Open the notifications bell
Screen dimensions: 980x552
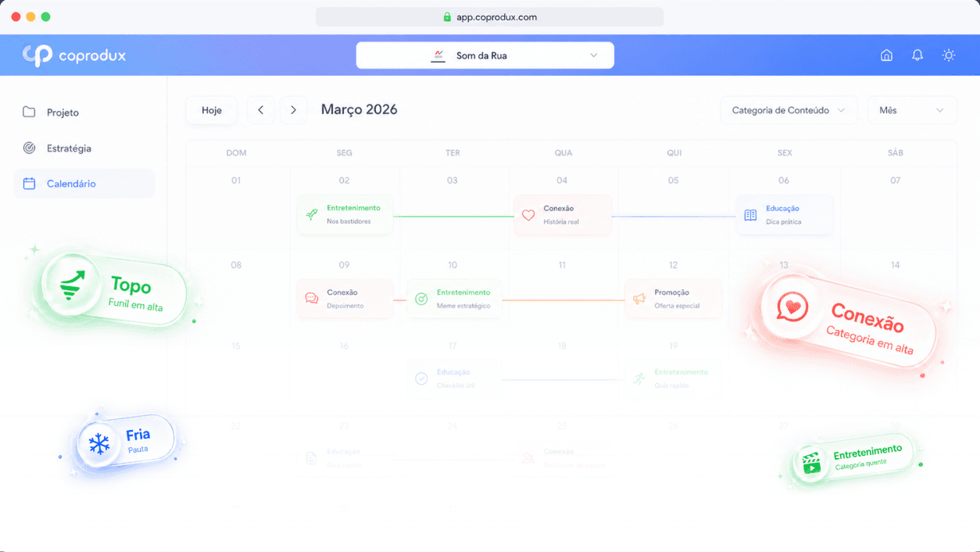(x=917, y=56)
